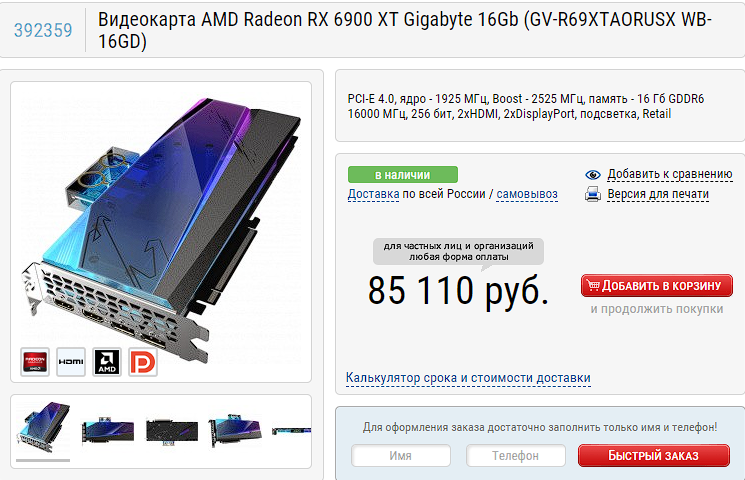The width and height of the screenshot is (745, 480).
Task: Add product to comparison list
Action: coord(669,174)
